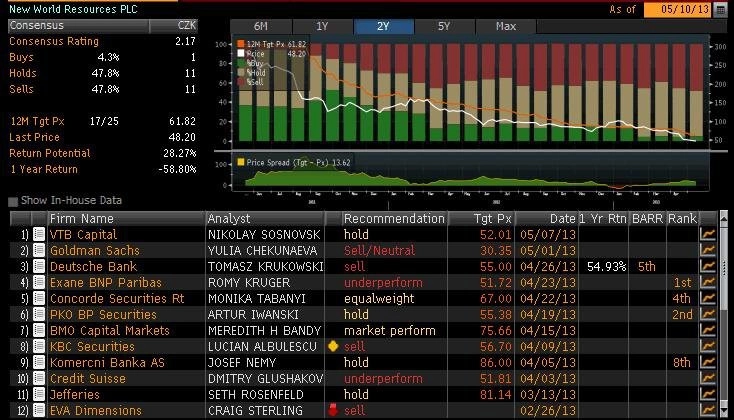
Task: Sort table by 1 Yr Rtn header
Action: pos(603,219)
